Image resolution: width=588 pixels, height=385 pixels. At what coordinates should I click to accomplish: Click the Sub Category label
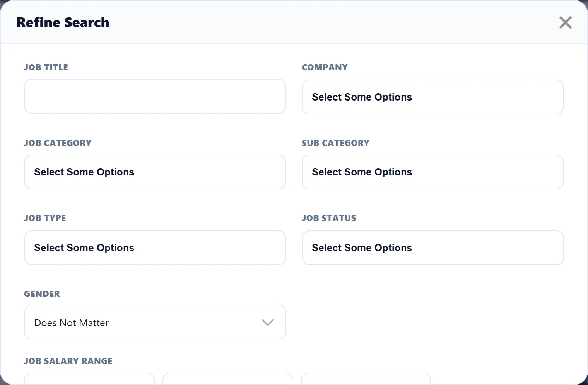pos(335,143)
